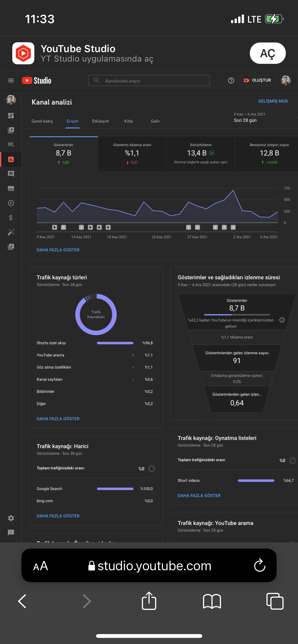Open the account avatar in top bar

[x=286, y=80]
